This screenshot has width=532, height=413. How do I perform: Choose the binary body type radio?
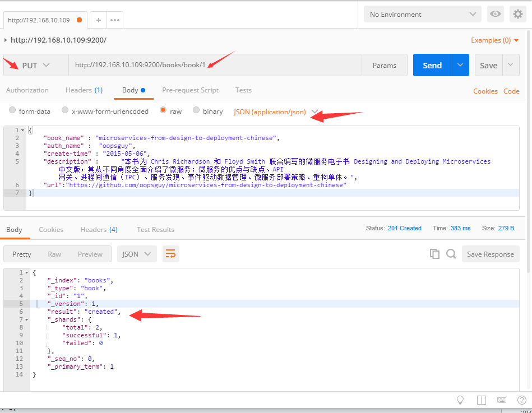tap(196, 111)
